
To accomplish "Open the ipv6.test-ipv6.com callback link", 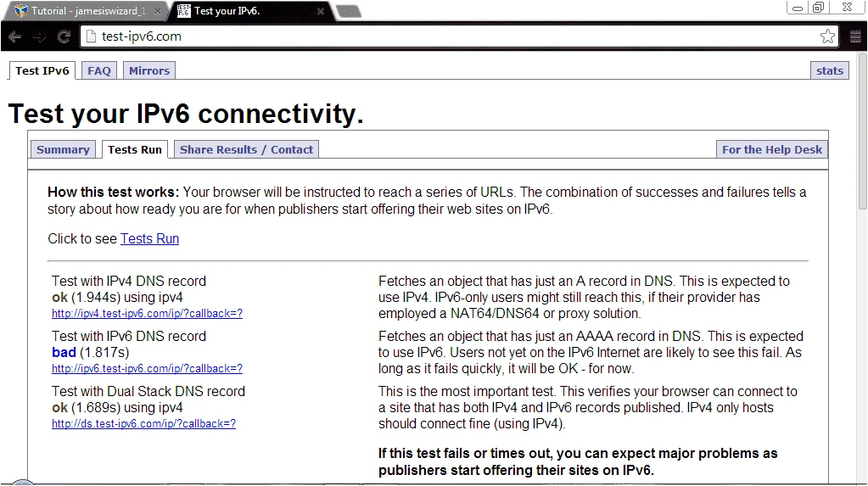I will click(x=148, y=369).
